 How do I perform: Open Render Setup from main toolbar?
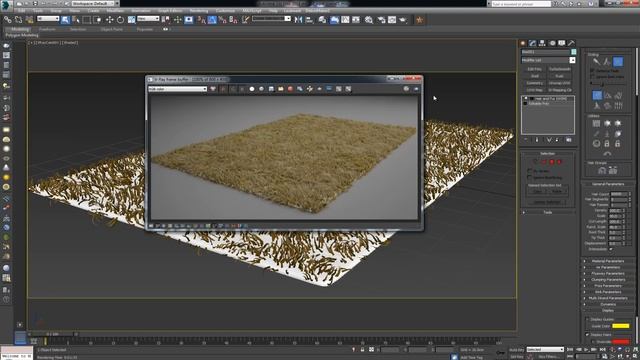tap(381, 20)
